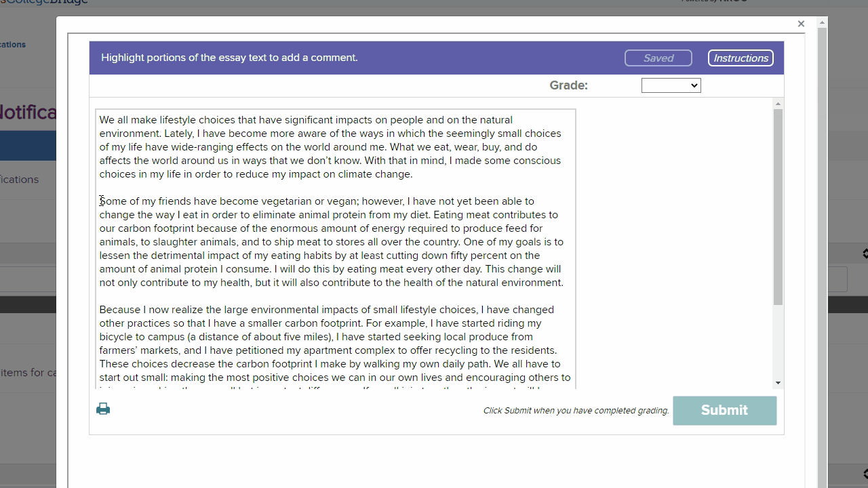Click the essay scrollbar down arrow

(x=777, y=382)
